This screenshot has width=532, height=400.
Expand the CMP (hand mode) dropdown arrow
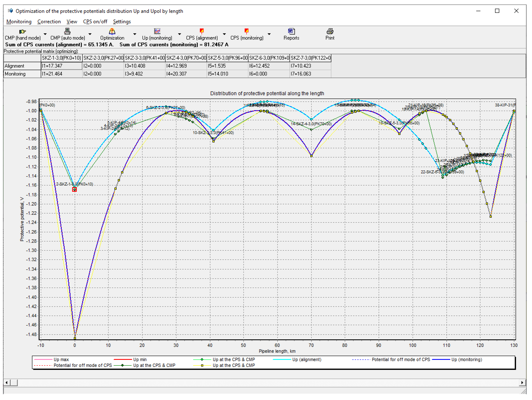(x=45, y=34)
